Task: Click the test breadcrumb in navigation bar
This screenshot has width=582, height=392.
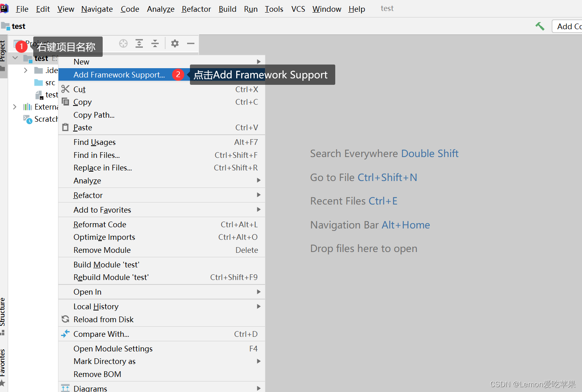Action: [19, 26]
